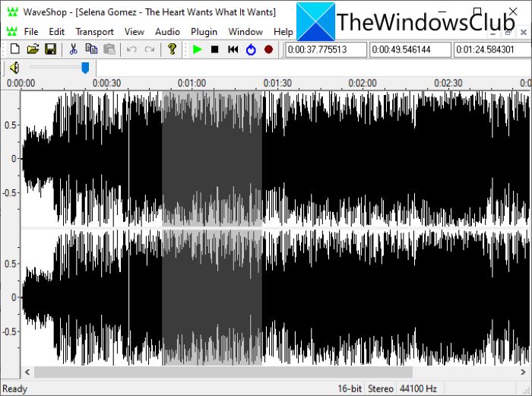Redo the last undone edit

[149, 49]
